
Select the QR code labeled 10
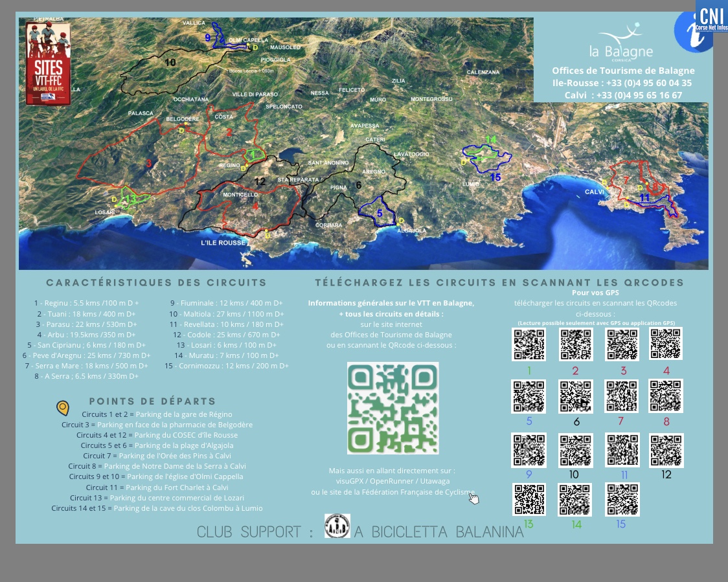pos(575,449)
